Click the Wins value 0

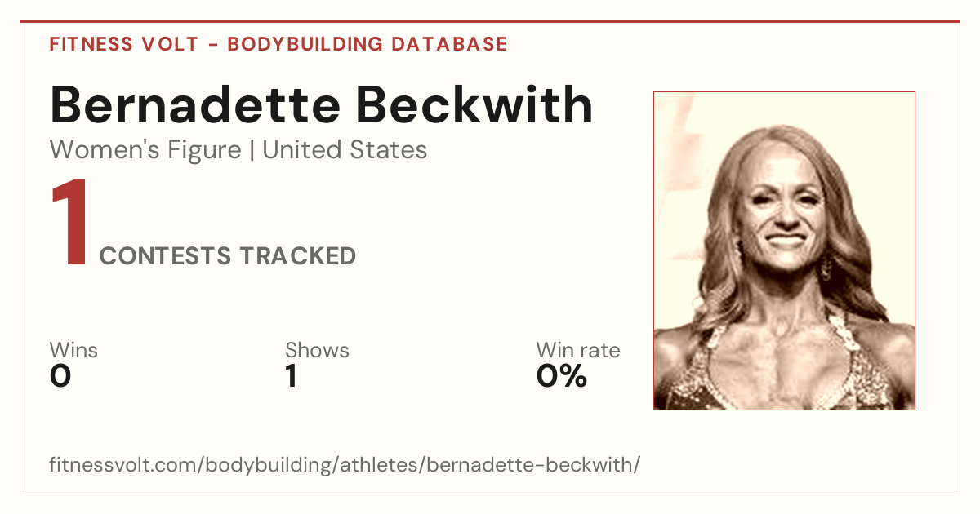coord(60,376)
